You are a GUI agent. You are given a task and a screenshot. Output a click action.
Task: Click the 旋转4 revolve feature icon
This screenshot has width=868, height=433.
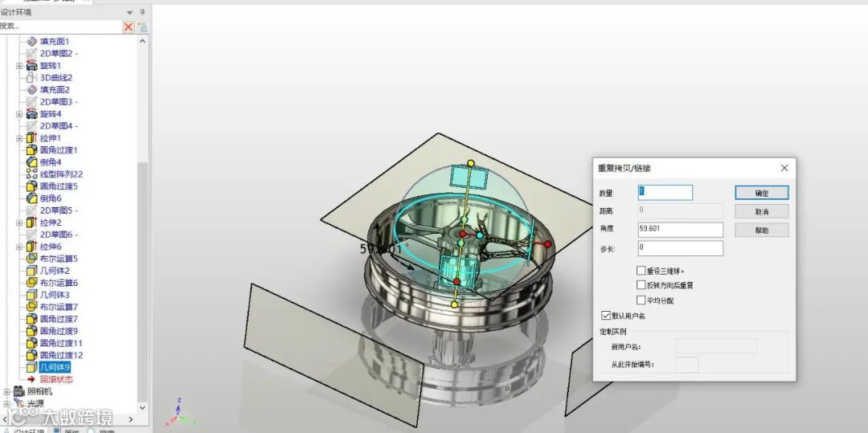tap(31, 114)
